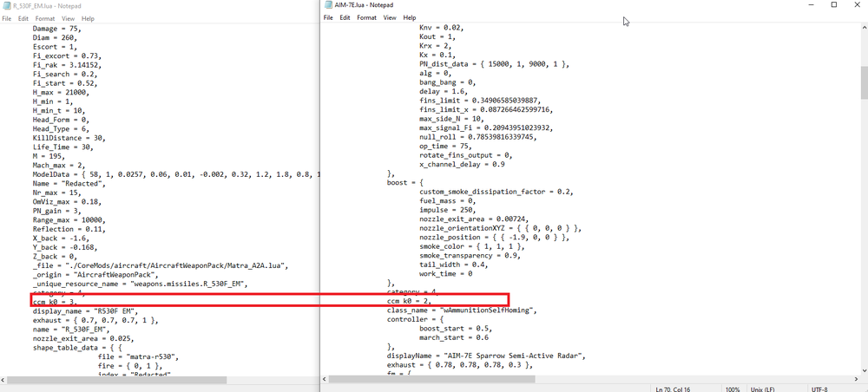
Task: Click the line 'bang_bang = 0,'
Action: point(448,82)
